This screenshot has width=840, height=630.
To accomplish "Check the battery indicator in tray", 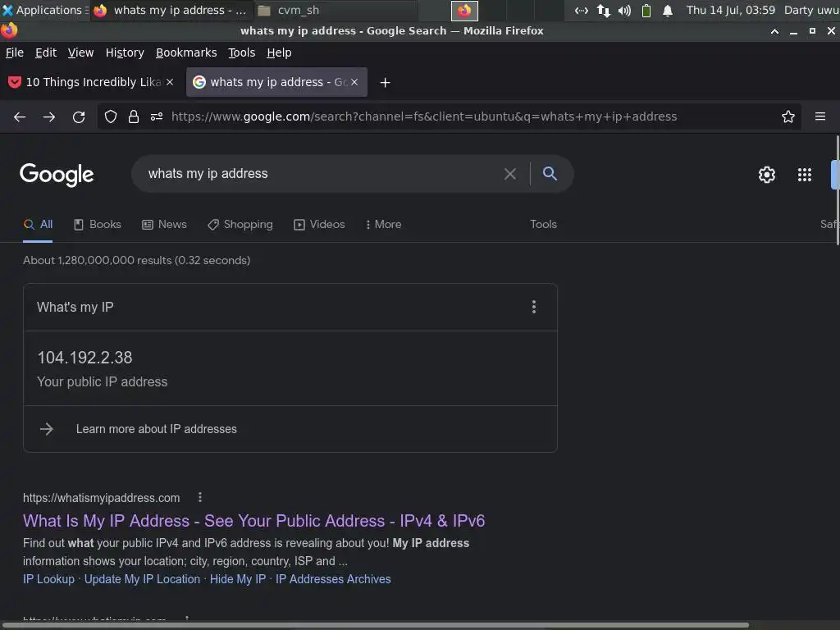I will (646, 10).
